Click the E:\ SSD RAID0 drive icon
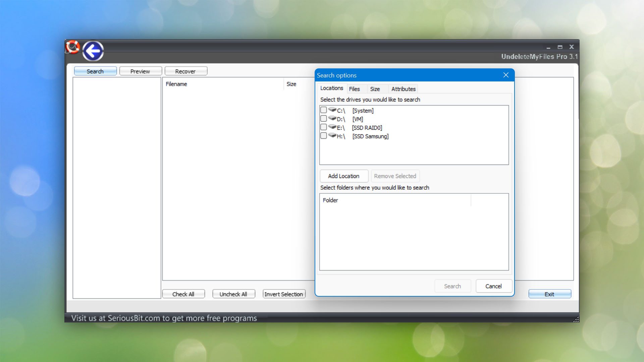This screenshot has width=644, height=362. click(332, 127)
